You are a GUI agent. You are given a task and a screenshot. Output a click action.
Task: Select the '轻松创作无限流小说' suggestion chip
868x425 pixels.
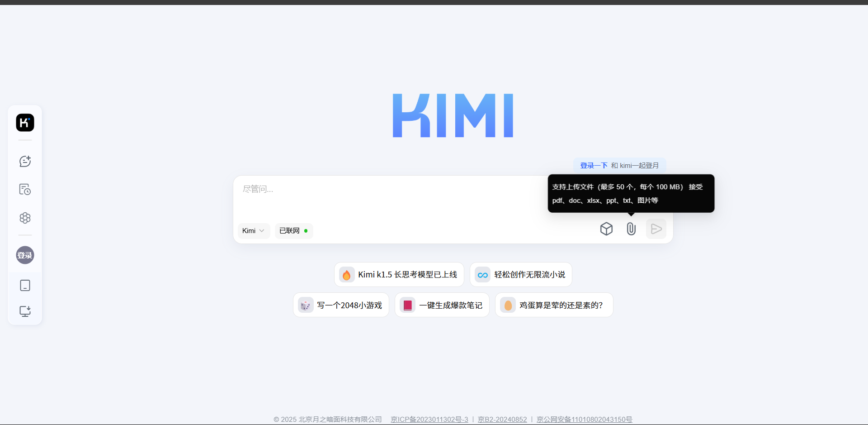point(520,274)
